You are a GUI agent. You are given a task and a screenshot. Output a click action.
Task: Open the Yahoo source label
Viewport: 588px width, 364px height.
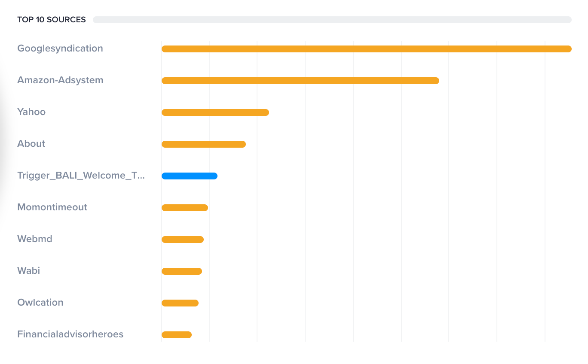point(31,112)
